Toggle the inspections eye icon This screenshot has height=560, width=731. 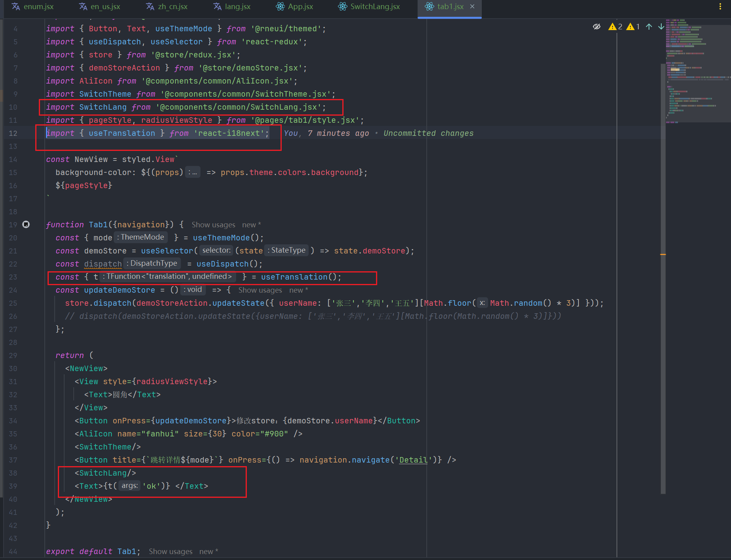click(597, 27)
